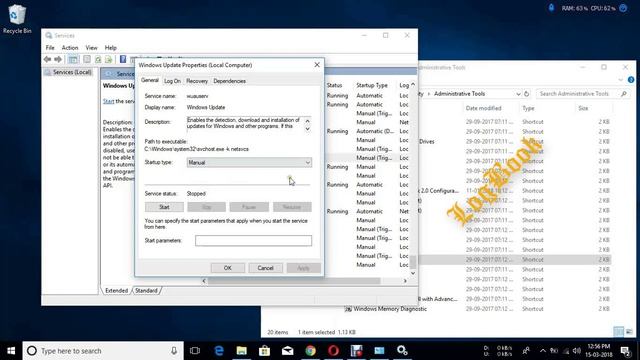Expand the ribbon chevron in Administrative Tools
640x360 pixels.
620,80
